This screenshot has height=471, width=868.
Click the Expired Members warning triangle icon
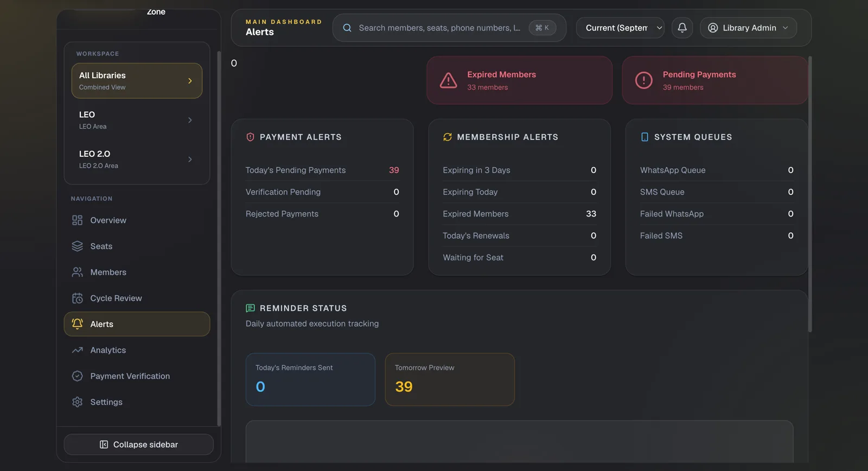448,80
